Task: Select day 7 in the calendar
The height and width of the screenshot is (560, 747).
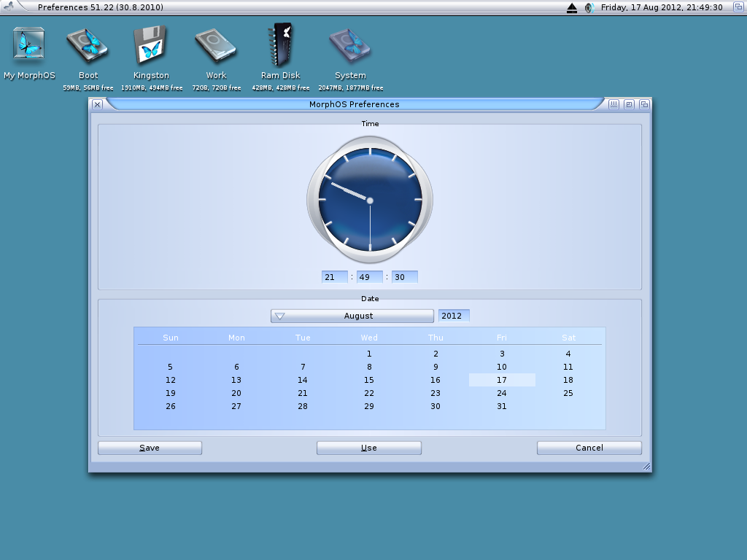Action: coord(303,367)
